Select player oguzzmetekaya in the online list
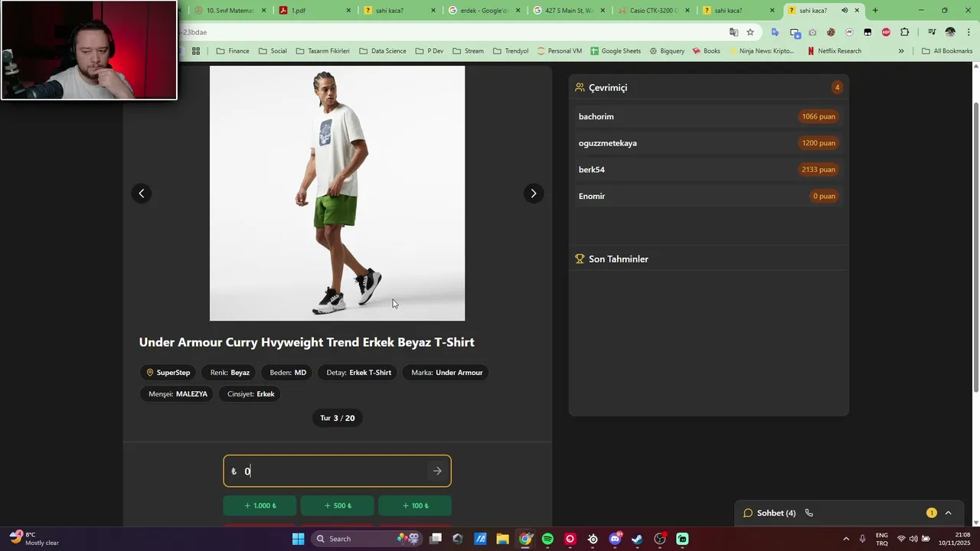This screenshot has height=551, width=980. click(708, 143)
